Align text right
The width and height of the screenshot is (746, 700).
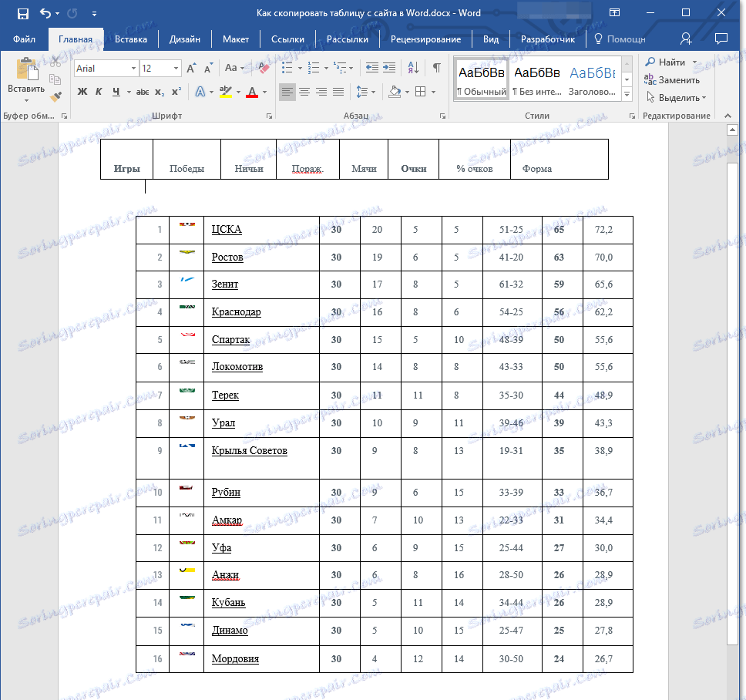[x=321, y=92]
